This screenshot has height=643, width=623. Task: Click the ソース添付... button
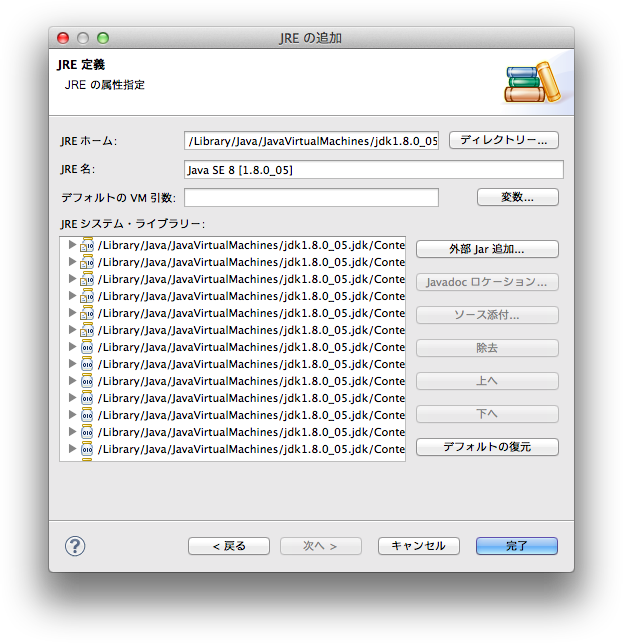tap(487, 315)
